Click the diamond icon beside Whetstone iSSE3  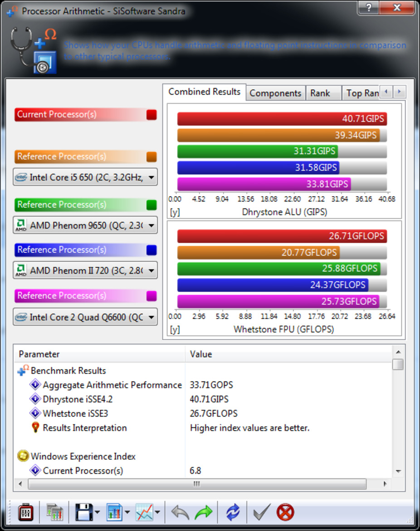pos(35,413)
